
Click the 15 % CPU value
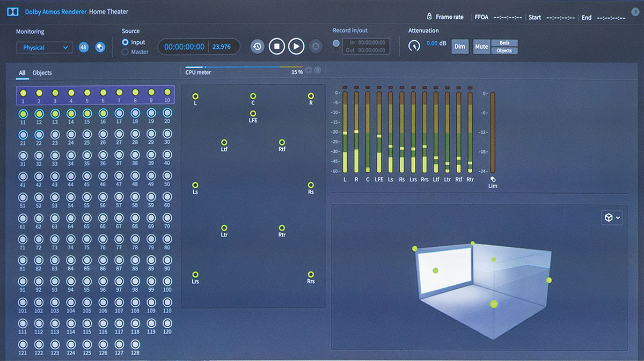pyautogui.click(x=297, y=71)
